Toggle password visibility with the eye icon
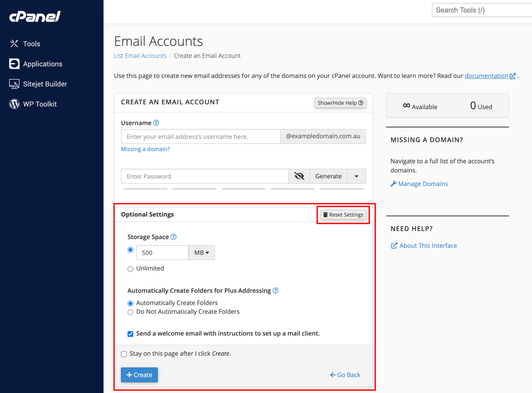Viewport: 532px width, 393px height. (x=299, y=176)
